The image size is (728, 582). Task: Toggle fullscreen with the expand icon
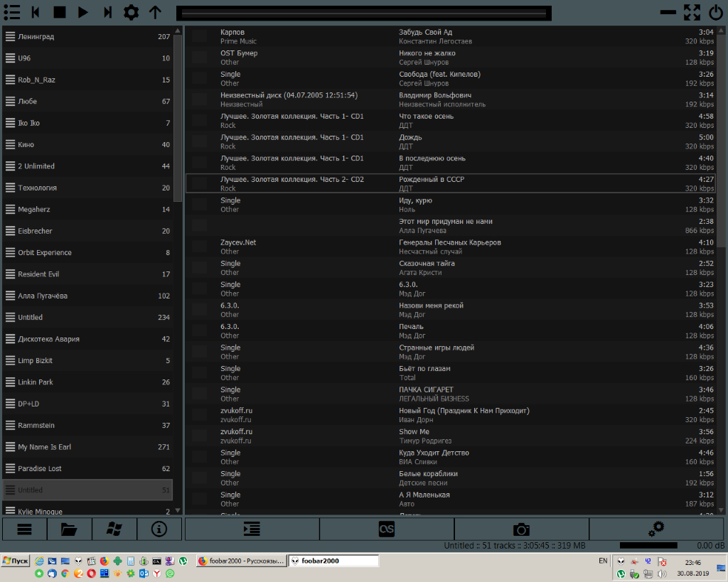692,12
